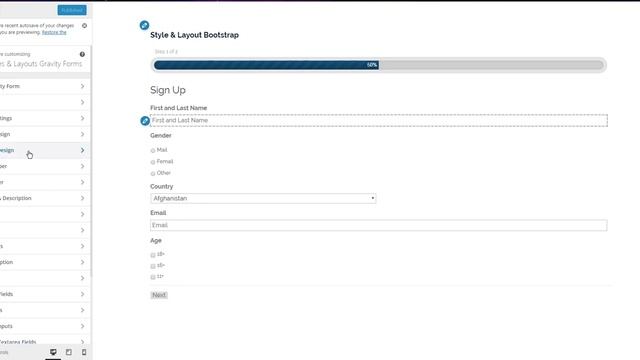
Task: Tick the 16+ Age checkbox
Action: (153, 266)
